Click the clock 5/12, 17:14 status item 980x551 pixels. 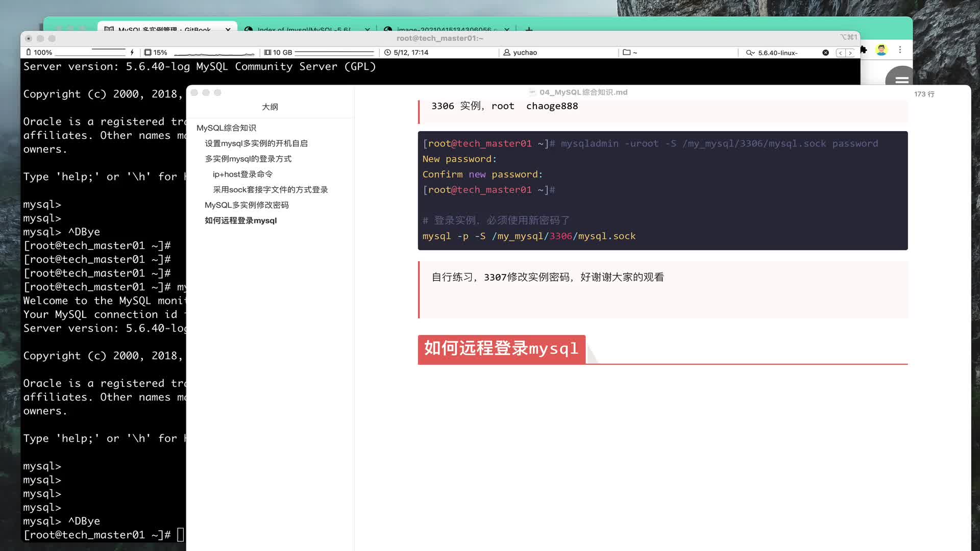(x=406, y=53)
